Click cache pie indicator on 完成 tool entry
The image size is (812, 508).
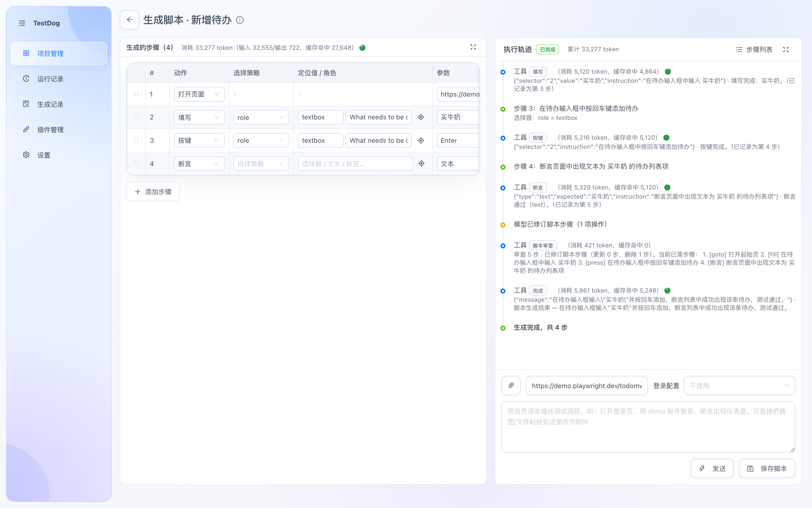667,291
